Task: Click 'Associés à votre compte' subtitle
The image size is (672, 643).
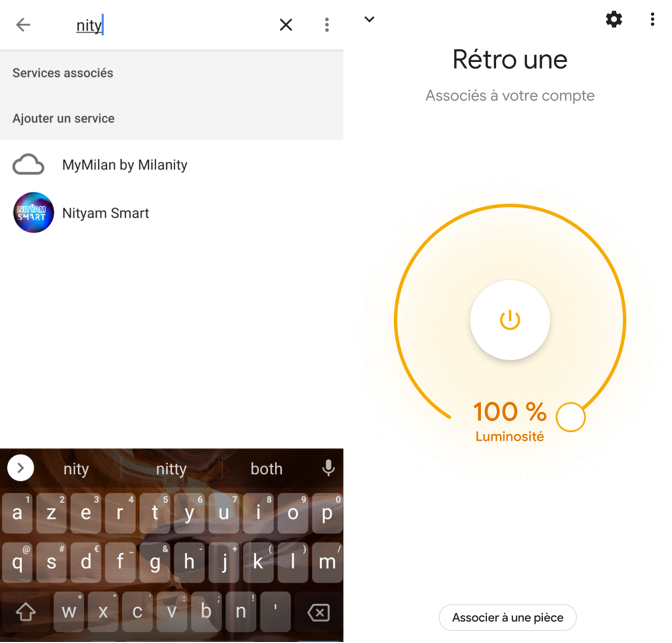Action: [510, 95]
